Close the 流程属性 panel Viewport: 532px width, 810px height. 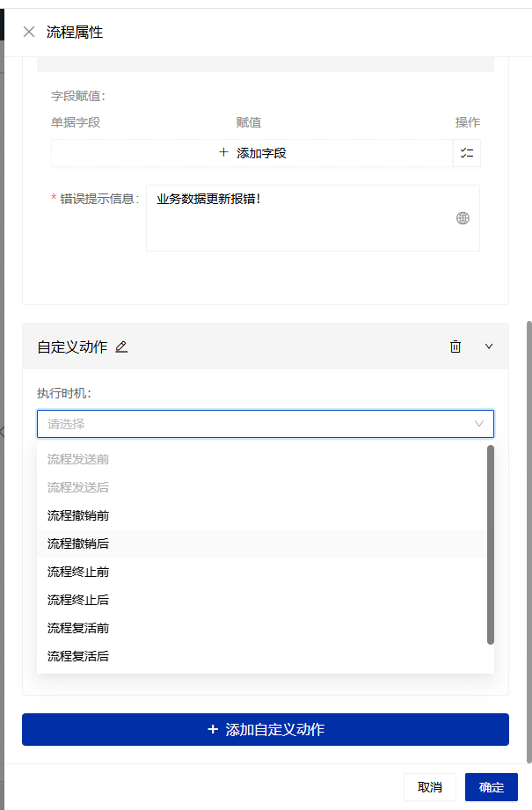pyautogui.click(x=29, y=32)
